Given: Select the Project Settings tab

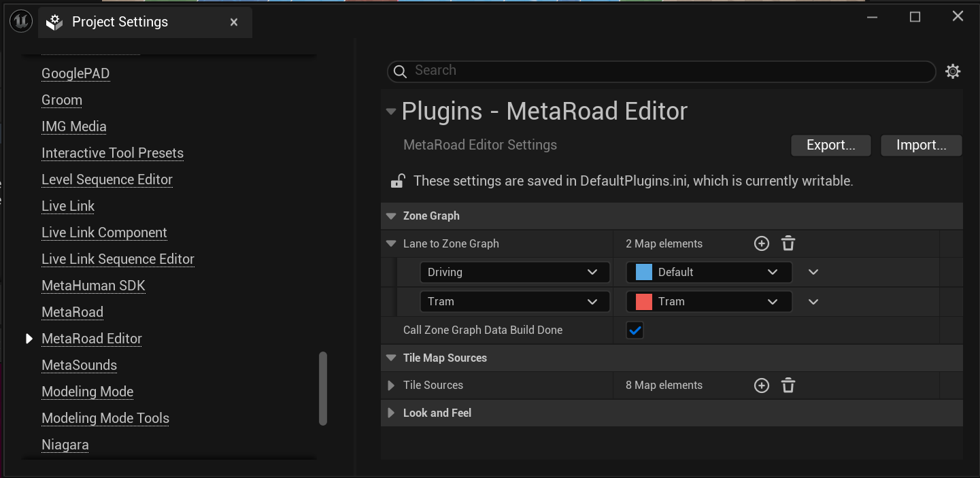Looking at the screenshot, I should point(145,22).
